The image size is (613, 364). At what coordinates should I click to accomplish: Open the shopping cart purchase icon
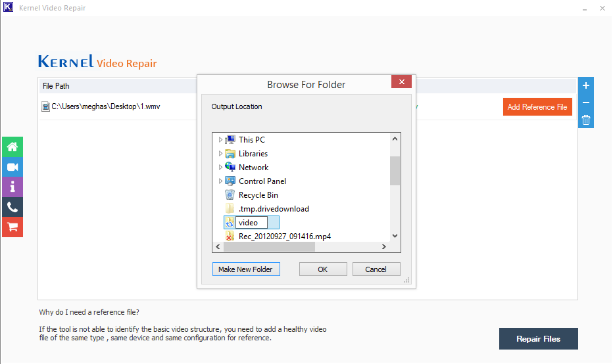coord(12,227)
